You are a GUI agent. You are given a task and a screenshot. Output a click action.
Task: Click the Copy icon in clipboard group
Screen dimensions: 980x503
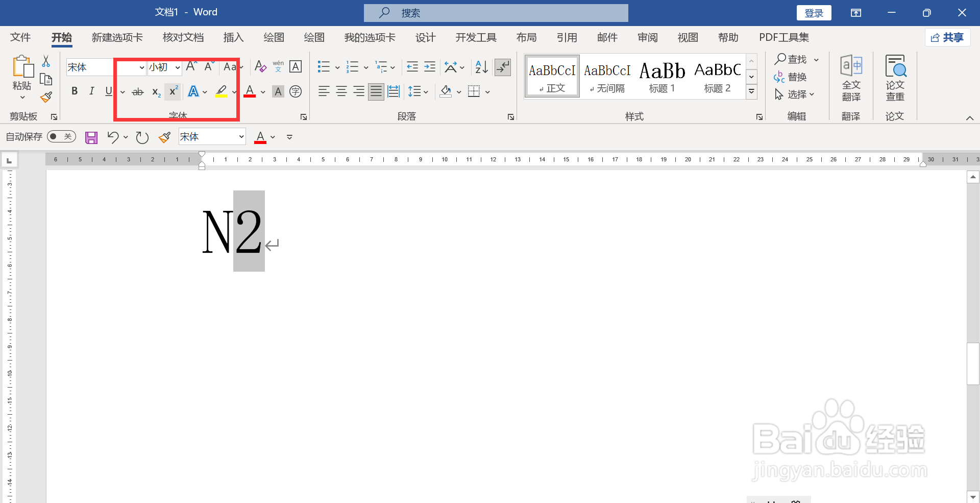[x=46, y=79]
